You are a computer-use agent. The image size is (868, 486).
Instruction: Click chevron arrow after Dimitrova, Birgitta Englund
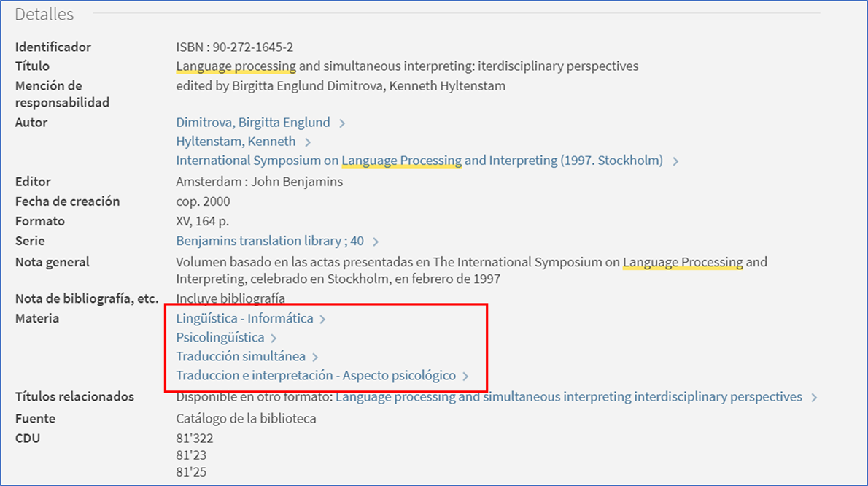point(342,123)
